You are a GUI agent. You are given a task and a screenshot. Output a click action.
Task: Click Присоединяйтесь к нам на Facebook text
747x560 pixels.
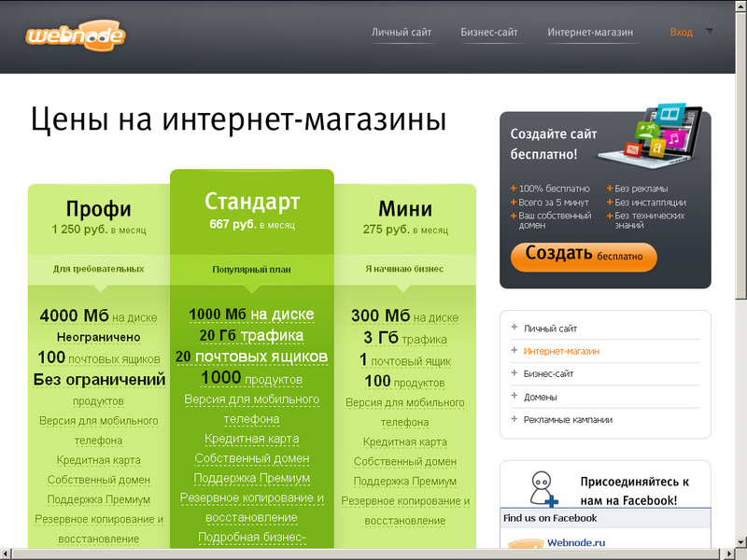pyautogui.click(x=634, y=491)
